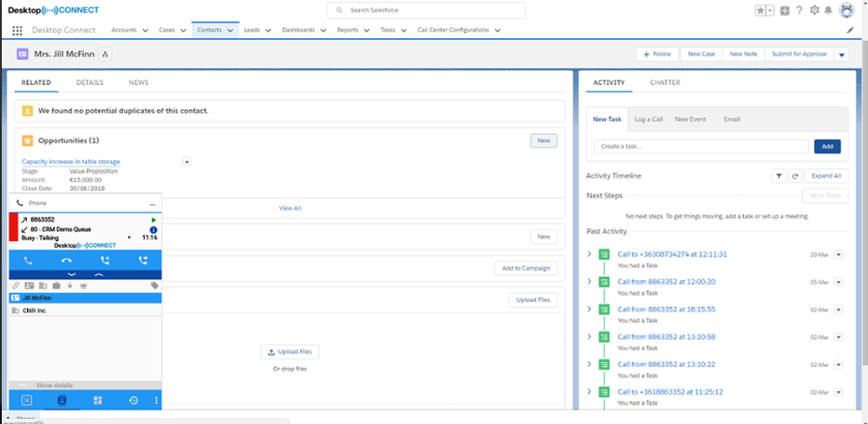This screenshot has height=424, width=868.
Task: Open the opportunity row action dropdown
Action: pos(187,161)
